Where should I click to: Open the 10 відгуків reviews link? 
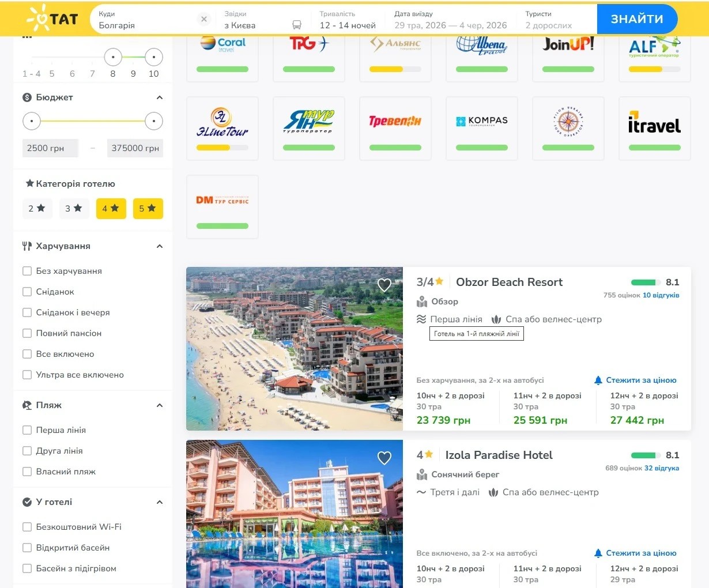click(661, 295)
